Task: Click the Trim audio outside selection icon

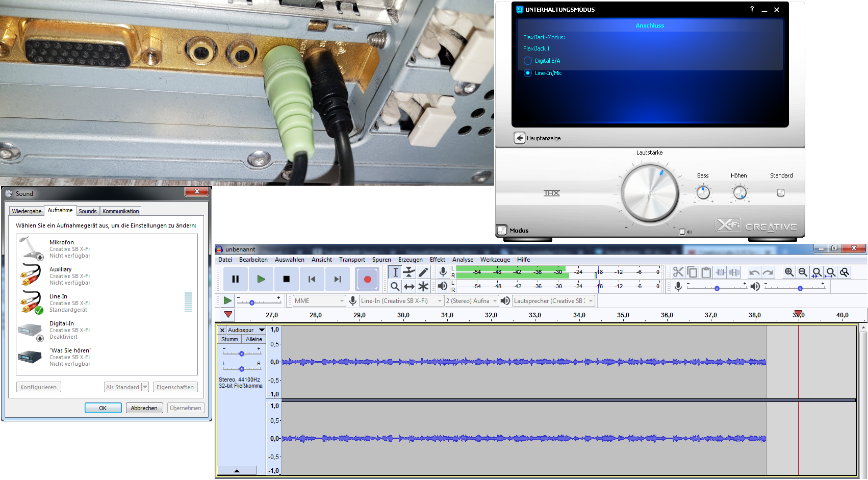Action: (x=720, y=272)
